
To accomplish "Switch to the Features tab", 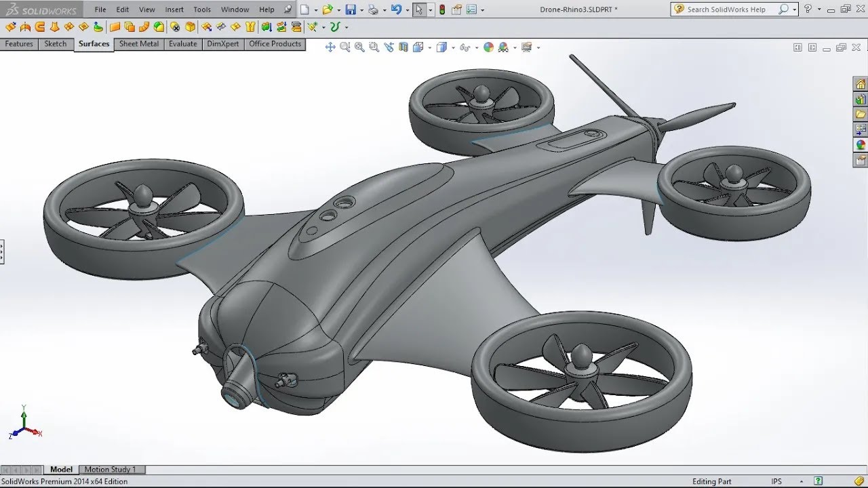I will point(19,44).
